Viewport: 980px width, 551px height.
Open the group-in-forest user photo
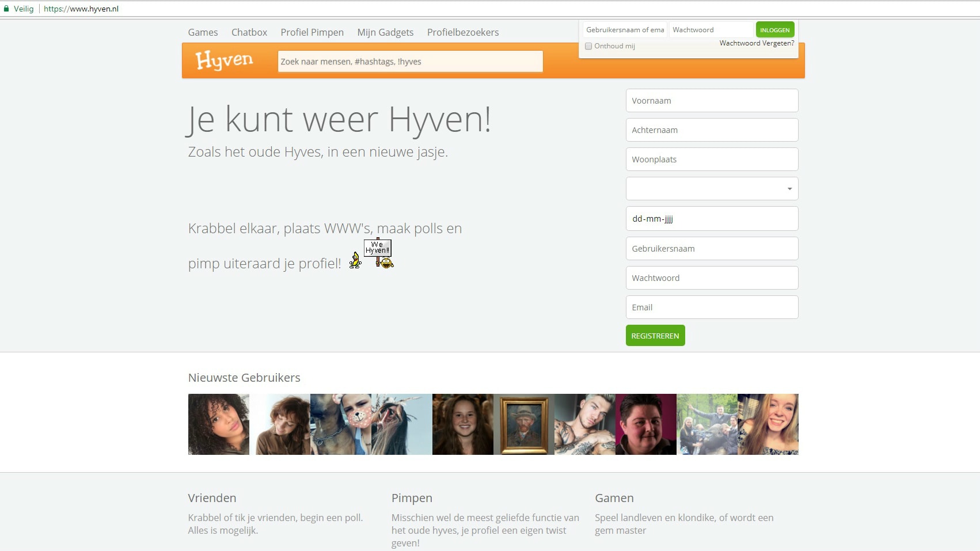click(707, 424)
